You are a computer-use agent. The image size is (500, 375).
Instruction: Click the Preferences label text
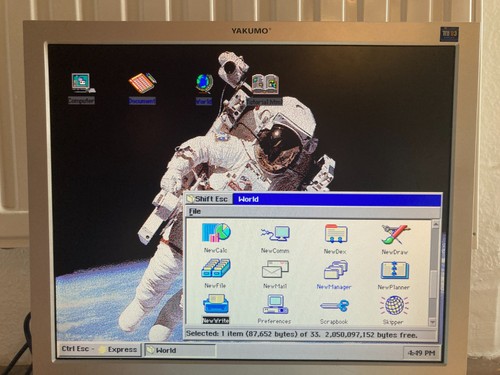(274, 321)
